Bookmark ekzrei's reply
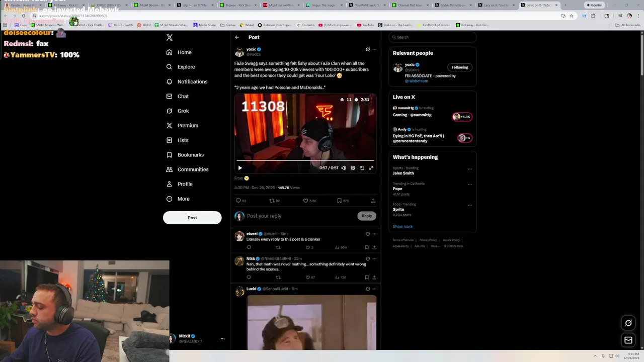 point(367,247)
